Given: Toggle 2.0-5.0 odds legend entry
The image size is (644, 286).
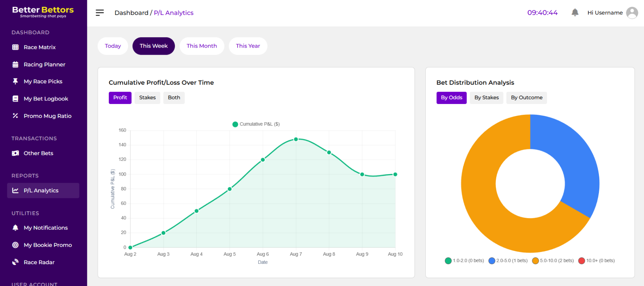Looking at the screenshot, I should coord(508,261).
